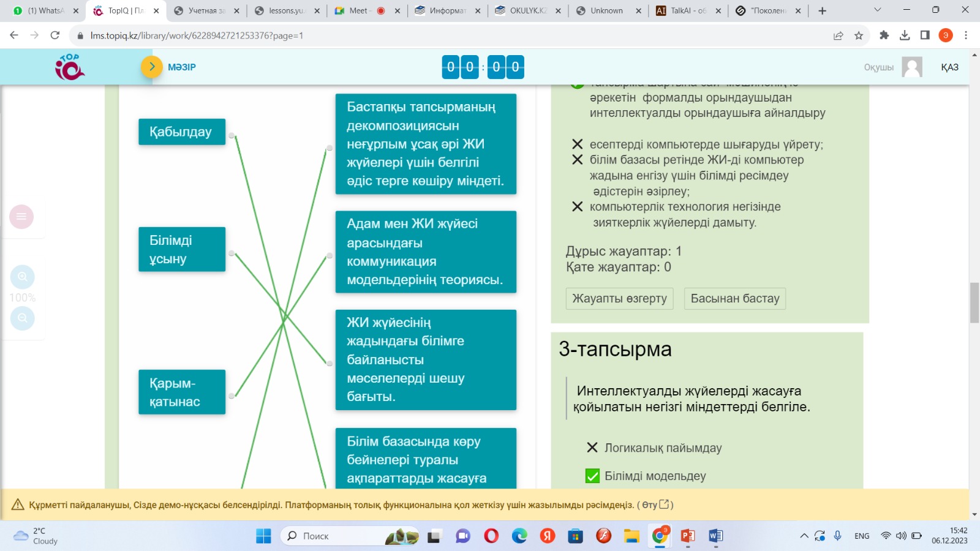Click the Қарым-қатынас matching box
This screenshot has width=980, height=551.
pyautogui.click(x=181, y=392)
